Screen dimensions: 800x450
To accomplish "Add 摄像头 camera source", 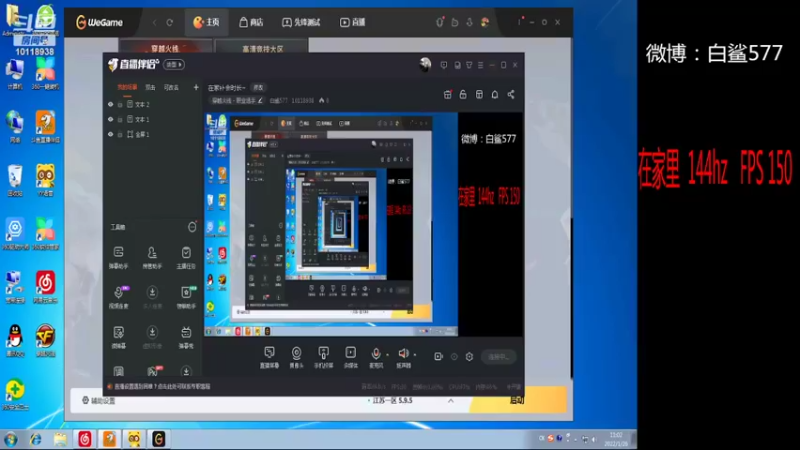I will (296, 357).
